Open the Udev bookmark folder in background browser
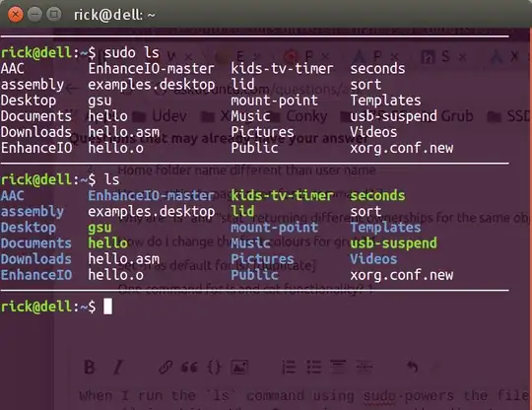Screen dimensions: 532x410 pyautogui.click(x=160, y=116)
